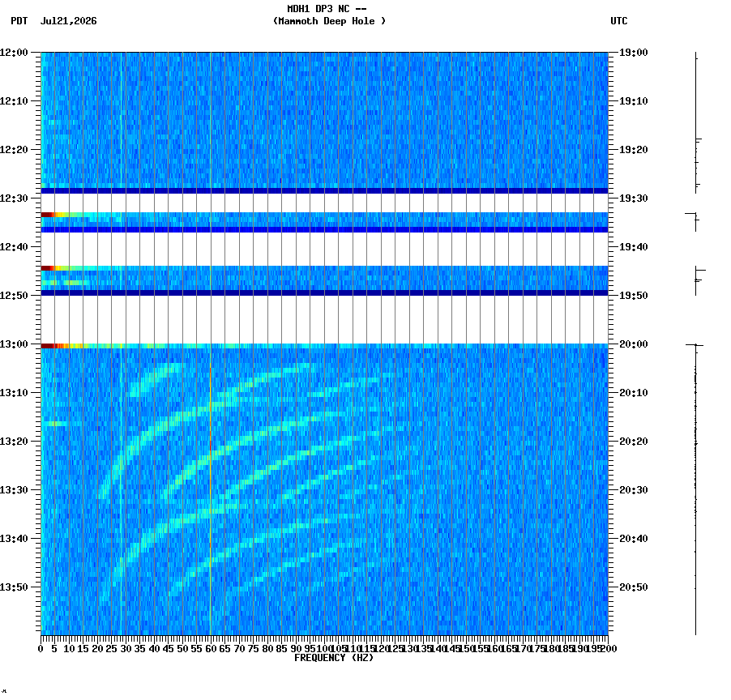
Task: Click the '0' frequency axis label
Action: click(x=41, y=649)
